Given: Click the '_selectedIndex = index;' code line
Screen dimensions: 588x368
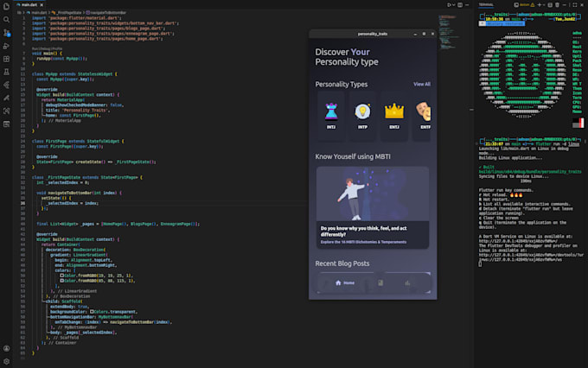Looking at the screenshot, I should [73, 204].
